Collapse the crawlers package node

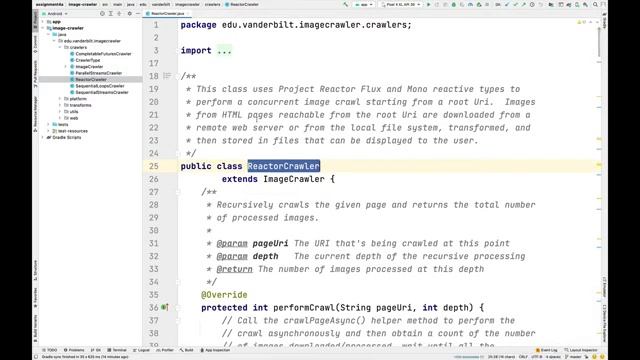coord(60,47)
